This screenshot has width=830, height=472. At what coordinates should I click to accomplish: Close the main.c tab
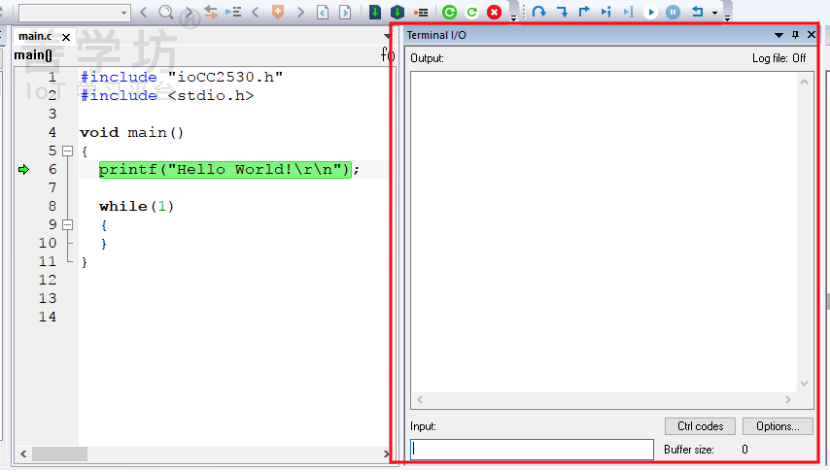pyautogui.click(x=66, y=37)
